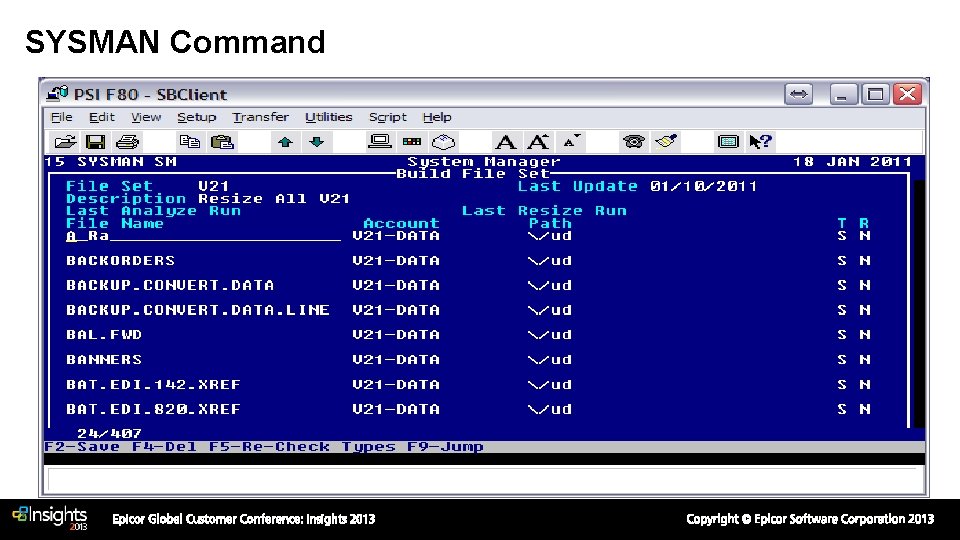This screenshot has width=960, height=540.
Task: Open the Transfer menu
Action: [260, 117]
